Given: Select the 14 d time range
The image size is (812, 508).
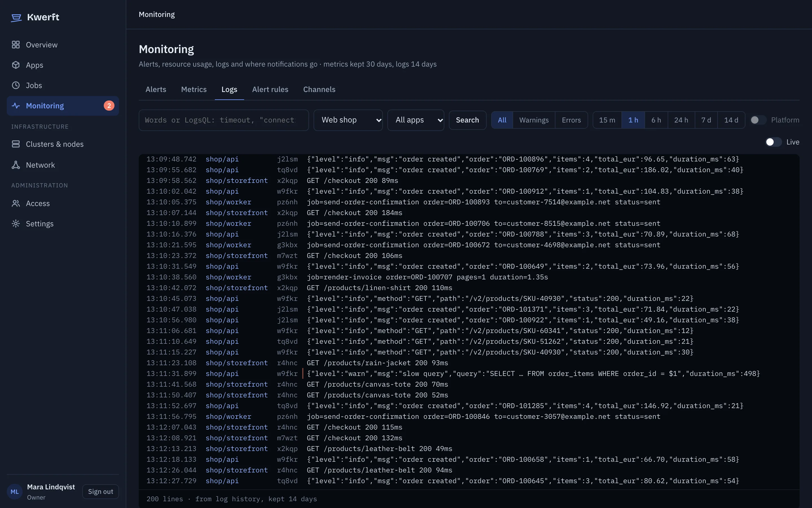Looking at the screenshot, I should (731, 120).
